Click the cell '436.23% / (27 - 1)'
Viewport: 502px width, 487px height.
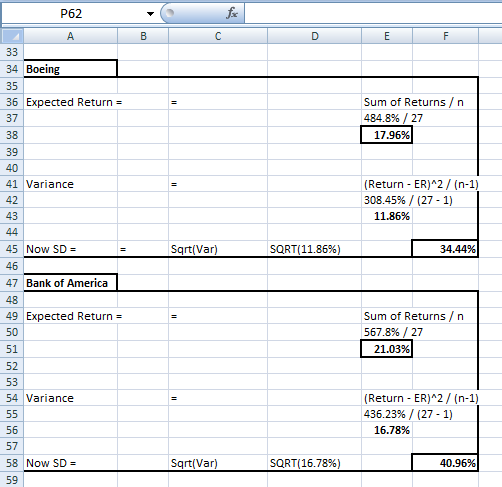(x=408, y=414)
